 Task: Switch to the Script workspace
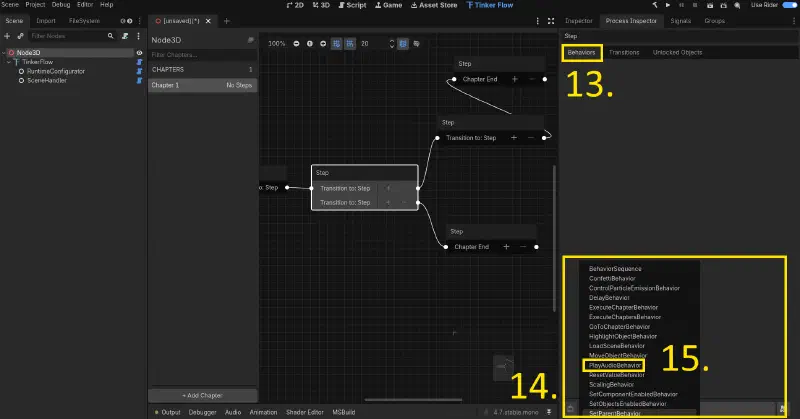click(x=353, y=5)
